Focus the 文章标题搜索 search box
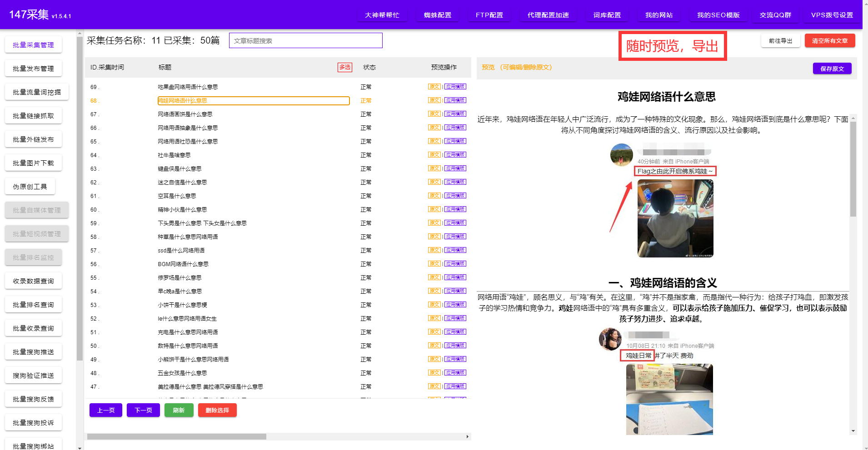This screenshot has height=450, width=868. coord(306,40)
